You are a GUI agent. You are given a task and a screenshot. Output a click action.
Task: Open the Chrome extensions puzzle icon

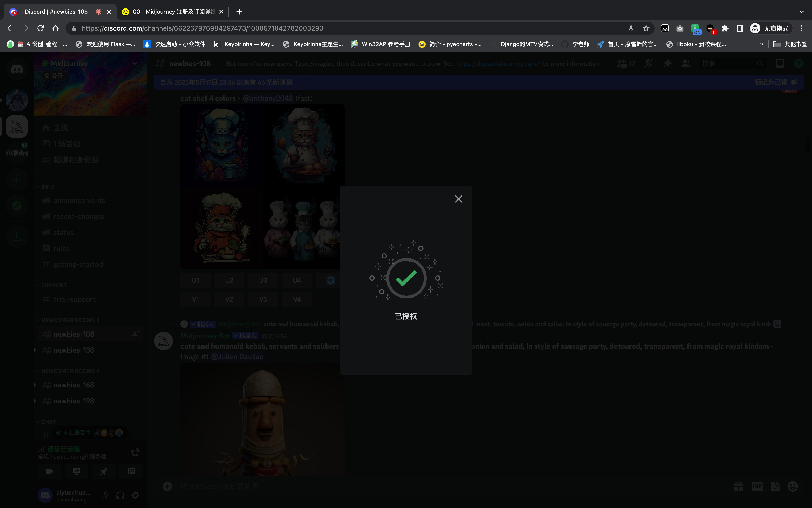[725, 28]
